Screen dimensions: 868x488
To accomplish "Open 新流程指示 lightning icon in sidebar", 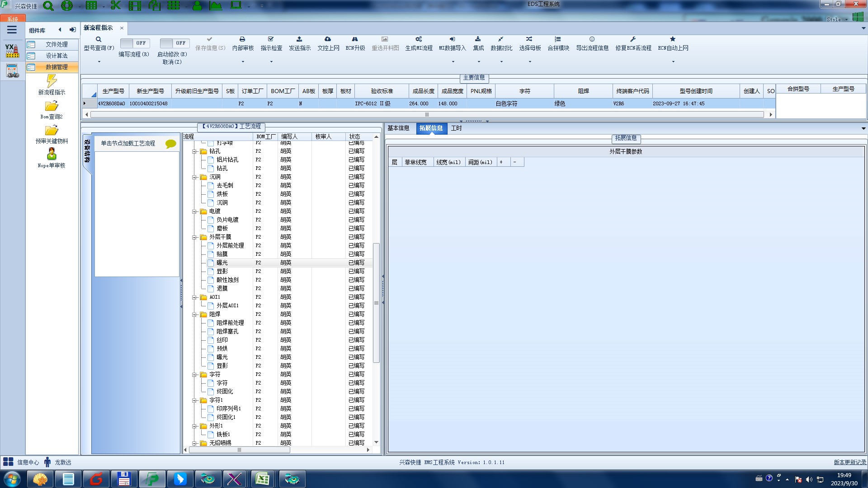I will click(52, 81).
